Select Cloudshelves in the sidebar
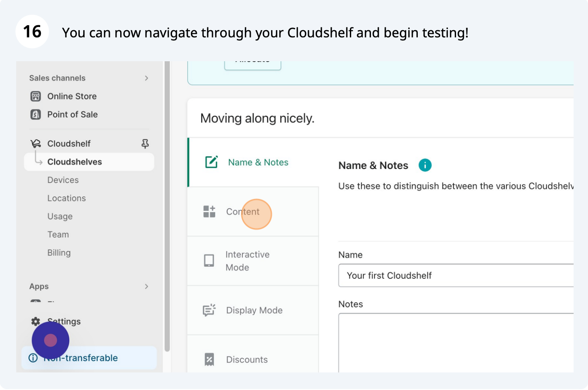Image resolution: width=588 pixels, height=390 pixels. pyautogui.click(x=89, y=162)
